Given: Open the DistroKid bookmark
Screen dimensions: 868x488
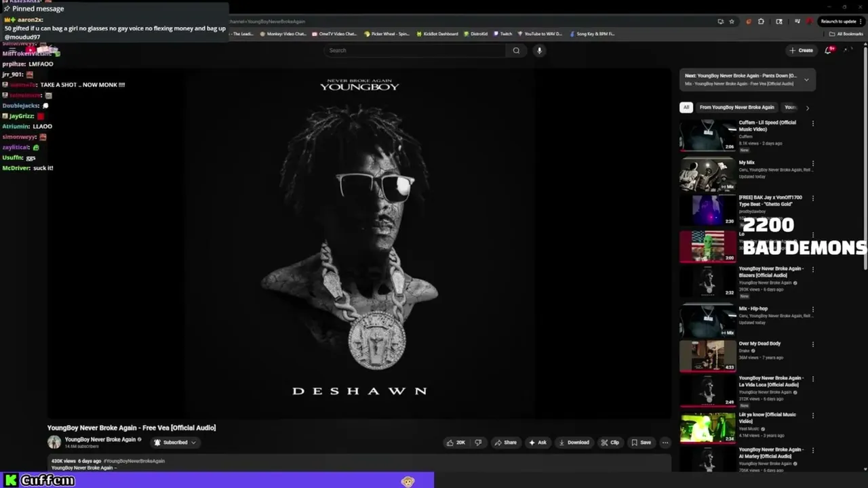Looking at the screenshot, I should tap(476, 34).
